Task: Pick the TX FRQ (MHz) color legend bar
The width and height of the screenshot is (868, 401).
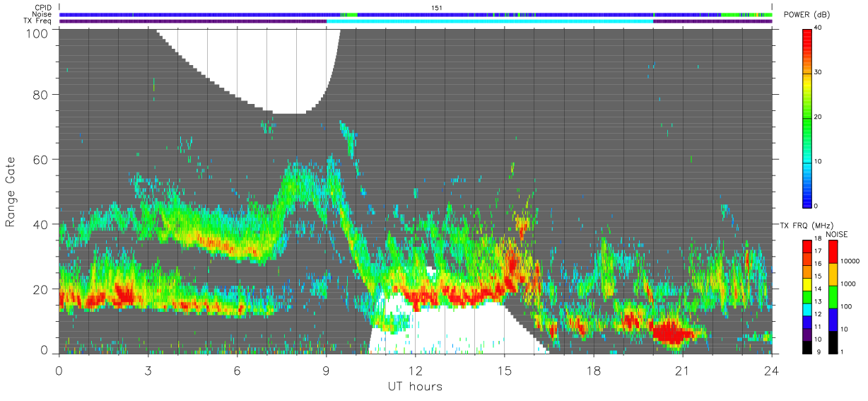Action: (x=807, y=296)
